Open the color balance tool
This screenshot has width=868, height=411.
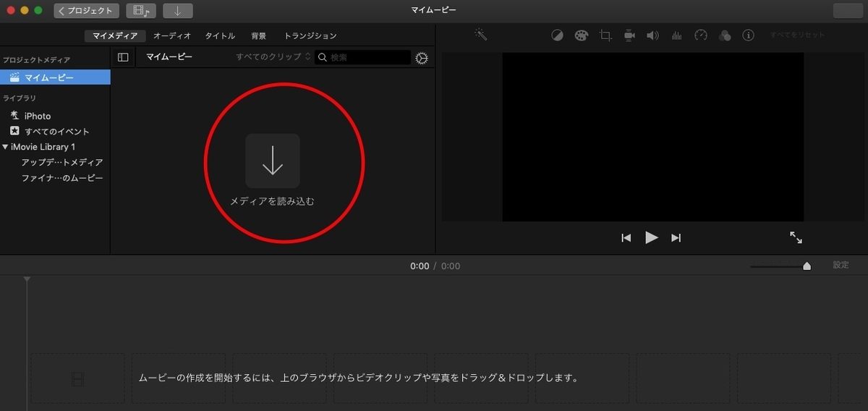pos(557,35)
